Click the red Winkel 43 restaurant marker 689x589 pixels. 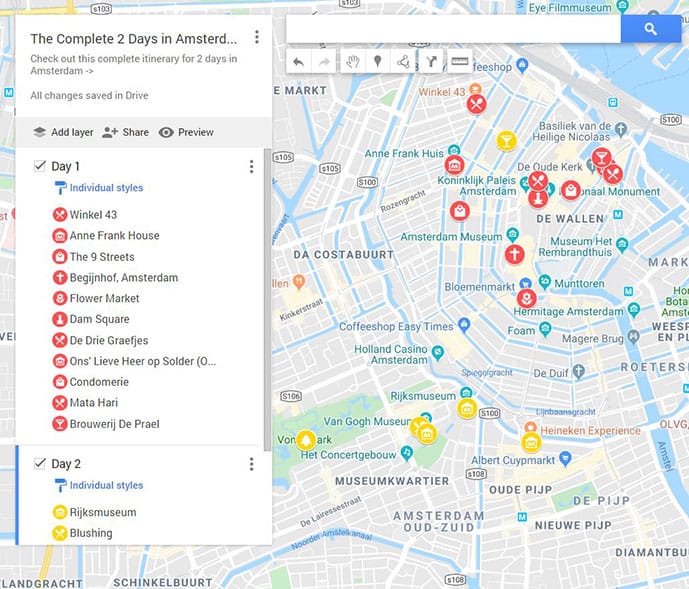pos(476,104)
